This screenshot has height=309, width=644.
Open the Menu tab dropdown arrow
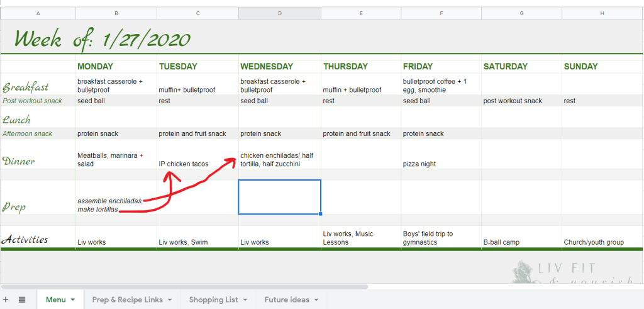73,300
